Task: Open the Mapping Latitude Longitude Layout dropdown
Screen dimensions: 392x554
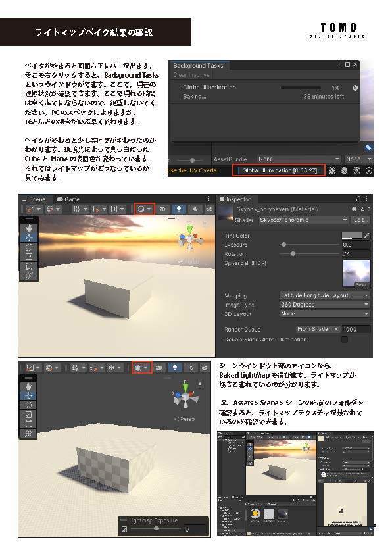Action: pos(324,295)
